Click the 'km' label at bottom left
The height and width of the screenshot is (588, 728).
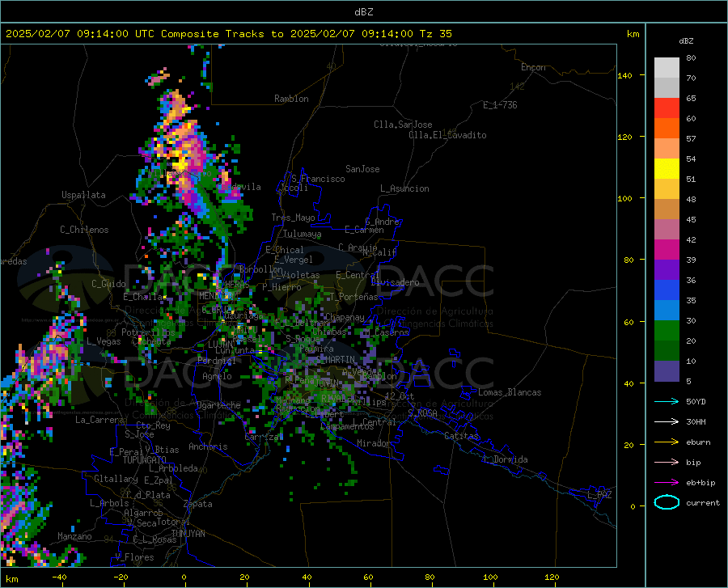[11, 579]
